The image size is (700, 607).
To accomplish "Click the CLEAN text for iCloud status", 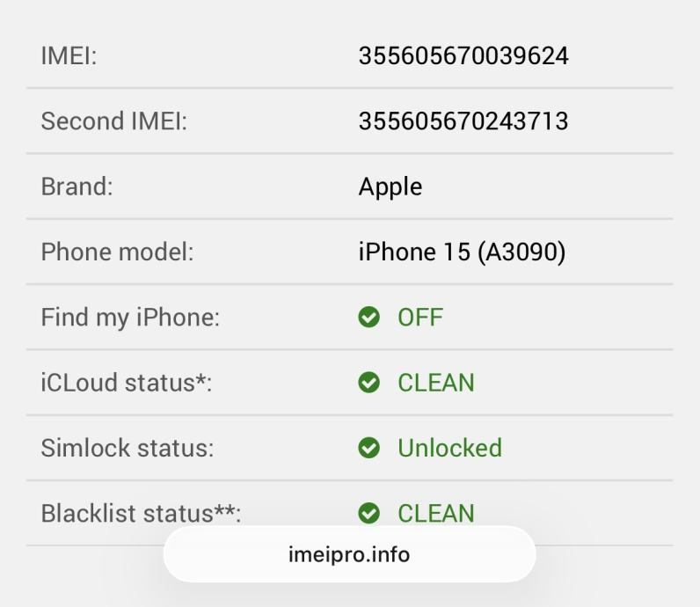I will click(x=435, y=383).
